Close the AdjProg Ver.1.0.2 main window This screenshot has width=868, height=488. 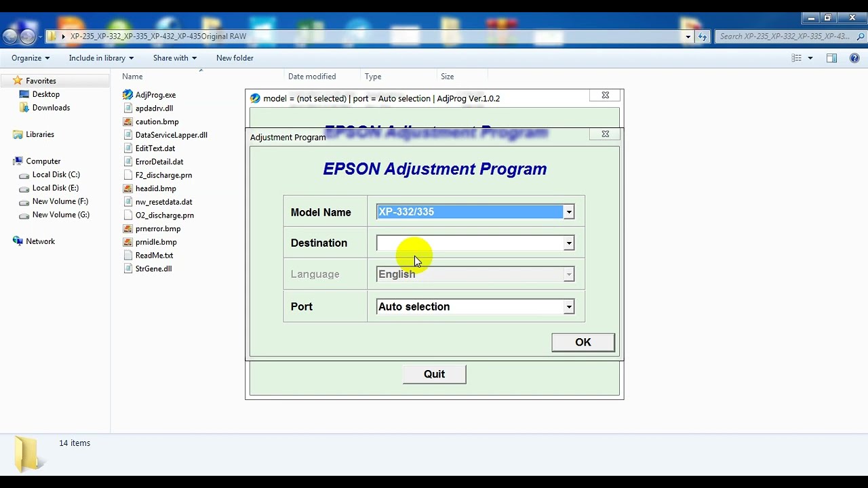pos(605,96)
